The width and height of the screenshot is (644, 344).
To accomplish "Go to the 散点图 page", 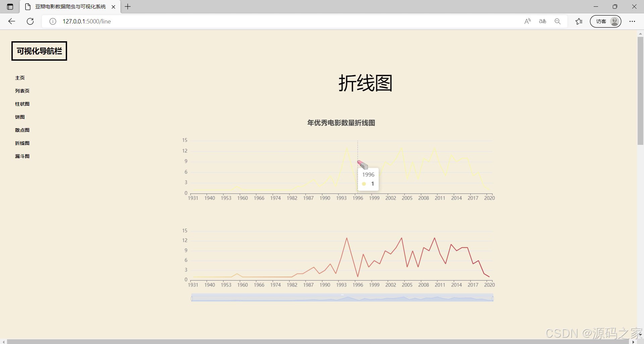I will [22, 130].
